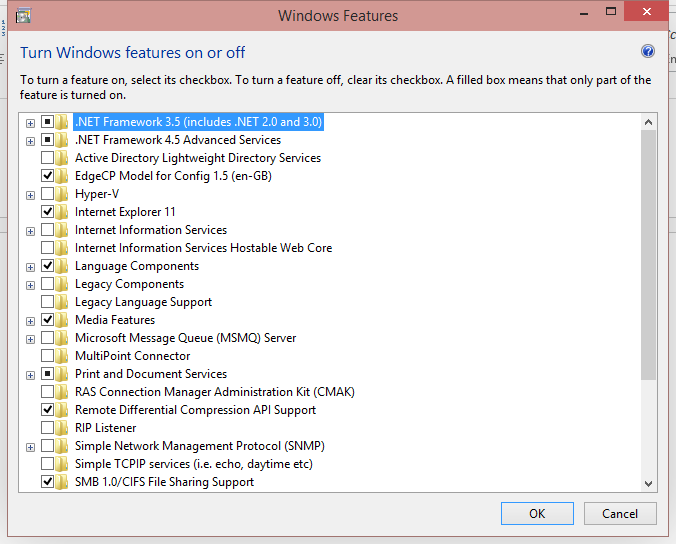Expand Simple Network Management Protocol node
The height and width of the screenshot is (544, 676).
(x=30, y=447)
